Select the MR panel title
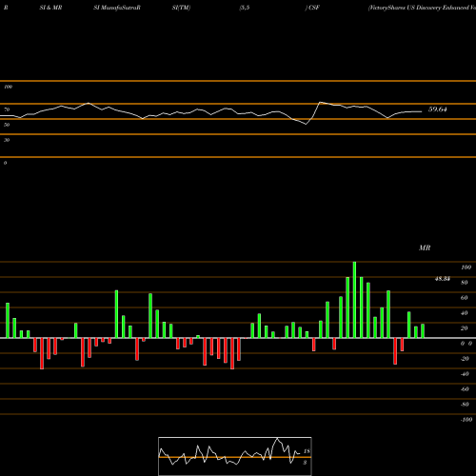Viewport: 476px width, 476px height. (x=425, y=248)
